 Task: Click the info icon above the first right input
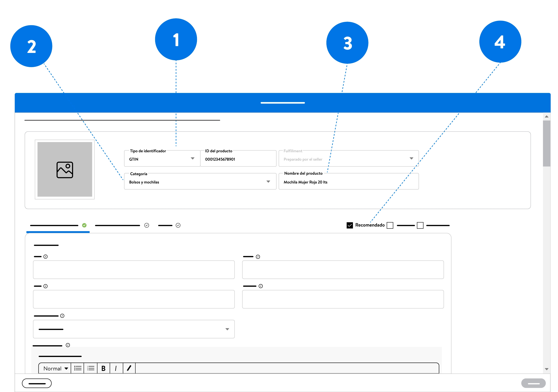[x=258, y=257]
